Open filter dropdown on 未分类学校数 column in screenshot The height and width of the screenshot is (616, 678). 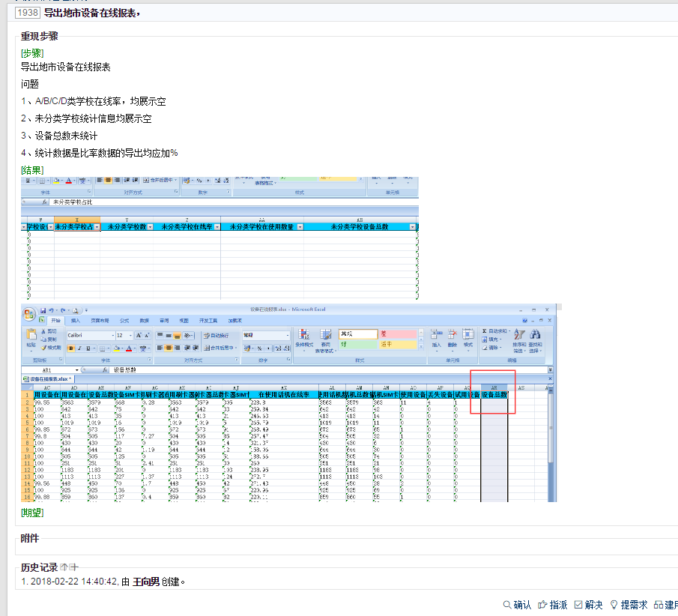[x=150, y=227]
